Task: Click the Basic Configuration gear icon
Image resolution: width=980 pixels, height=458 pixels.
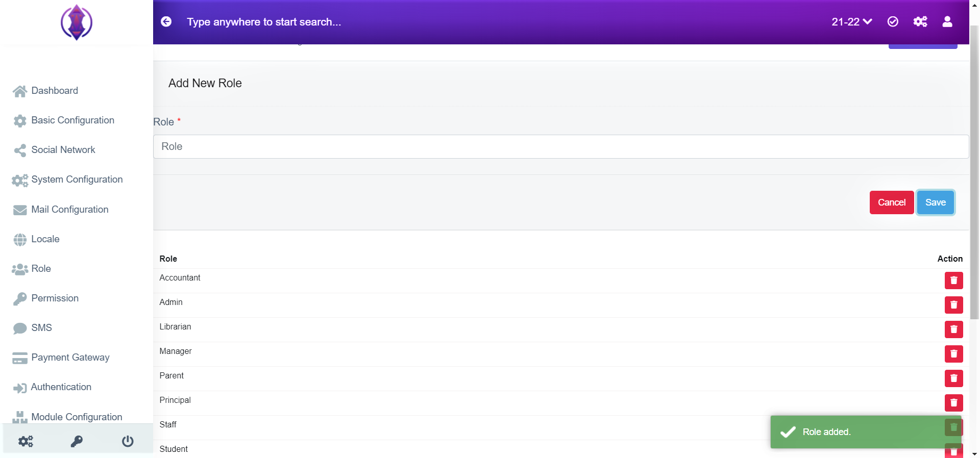Action: (20, 121)
